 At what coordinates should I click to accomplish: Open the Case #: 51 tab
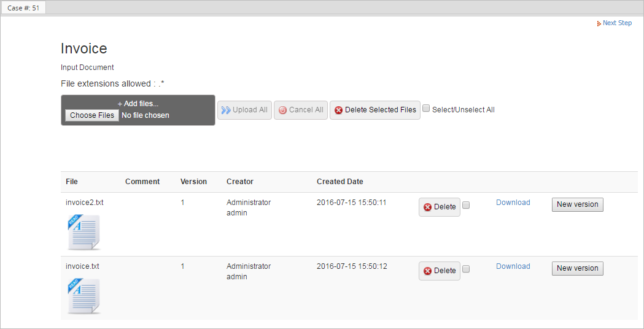tap(23, 8)
